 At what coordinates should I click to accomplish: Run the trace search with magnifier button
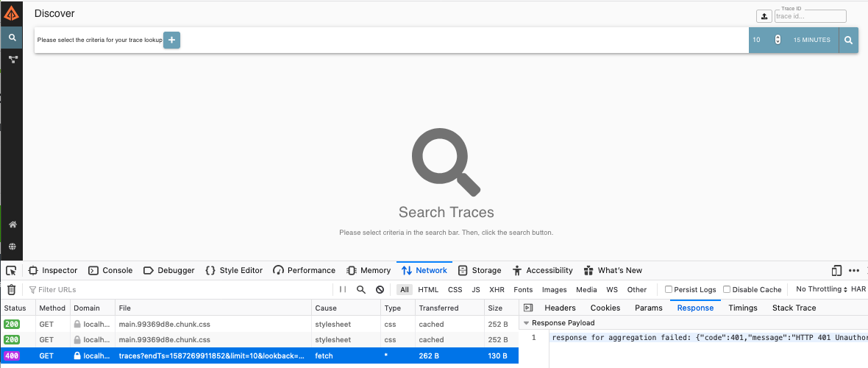tap(848, 40)
